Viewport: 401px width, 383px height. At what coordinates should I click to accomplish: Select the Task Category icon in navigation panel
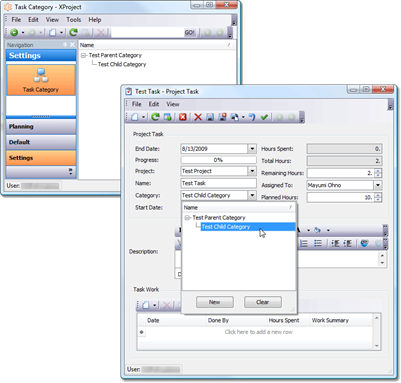coord(41,80)
